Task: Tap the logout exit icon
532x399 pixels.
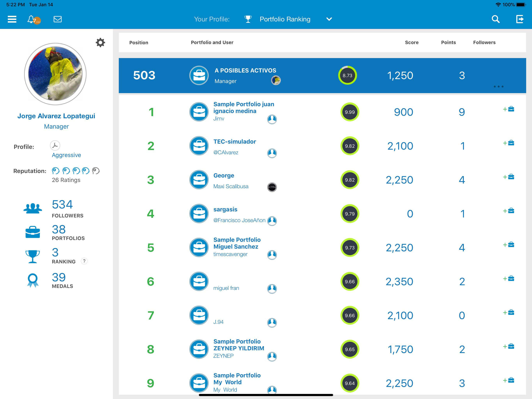Action: pyautogui.click(x=520, y=19)
